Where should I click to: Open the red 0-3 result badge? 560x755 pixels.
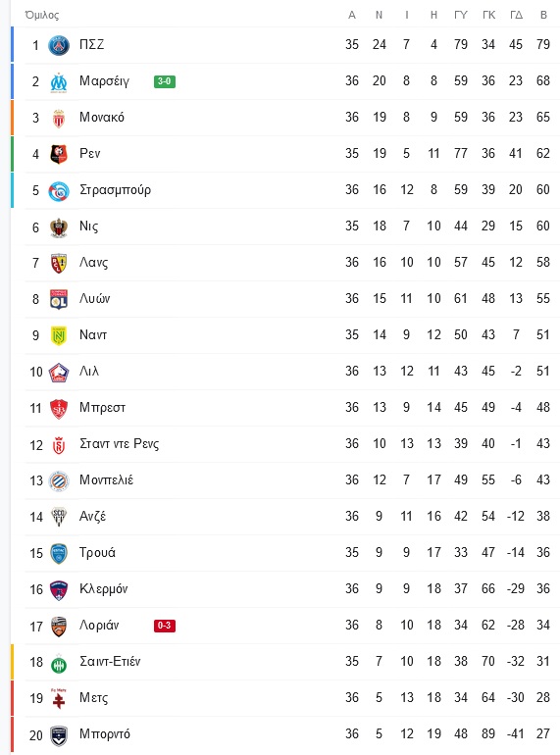[x=164, y=626]
